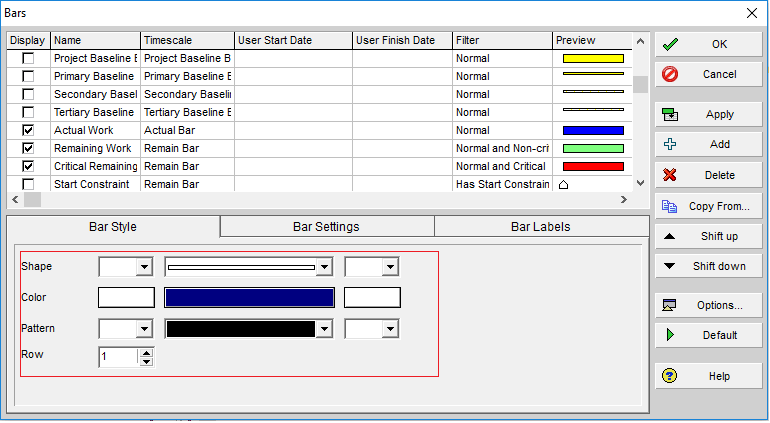Image resolution: width=770 pixels, height=423 pixels.
Task: Click the Actual Bar timescale cell
Action: [188, 130]
